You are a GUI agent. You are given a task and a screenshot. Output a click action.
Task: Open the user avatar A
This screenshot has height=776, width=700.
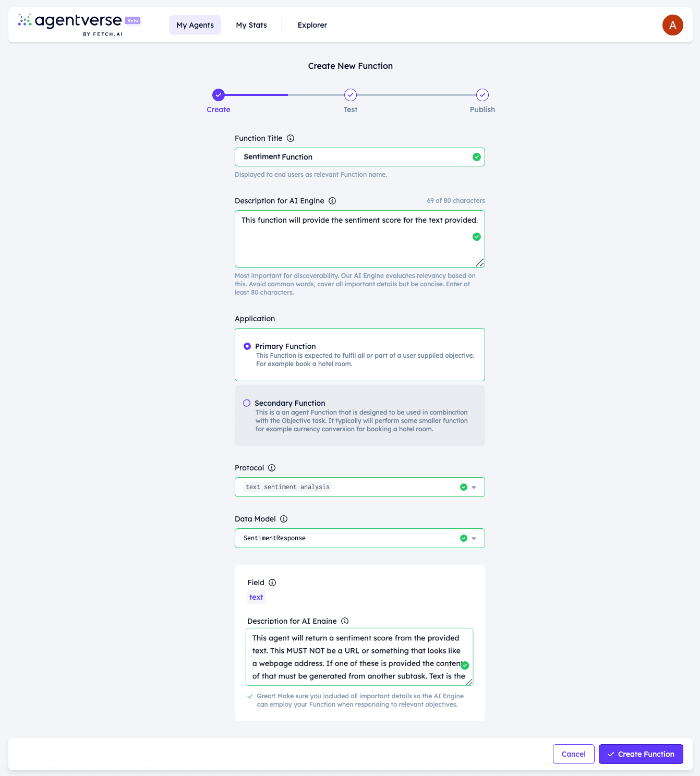click(x=672, y=25)
